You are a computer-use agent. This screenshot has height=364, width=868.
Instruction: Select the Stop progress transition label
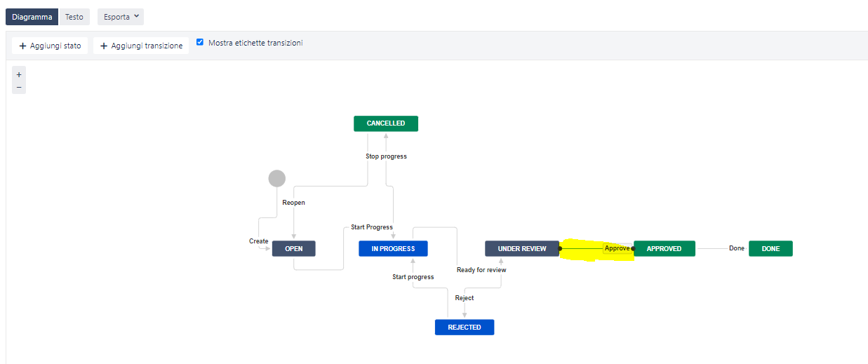pyautogui.click(x=386, y=156)
